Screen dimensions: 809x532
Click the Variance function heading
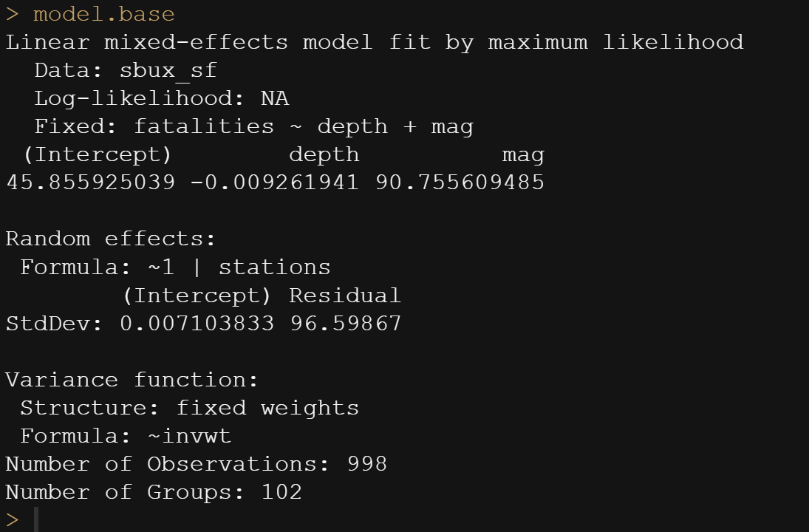tap(132, 380)
